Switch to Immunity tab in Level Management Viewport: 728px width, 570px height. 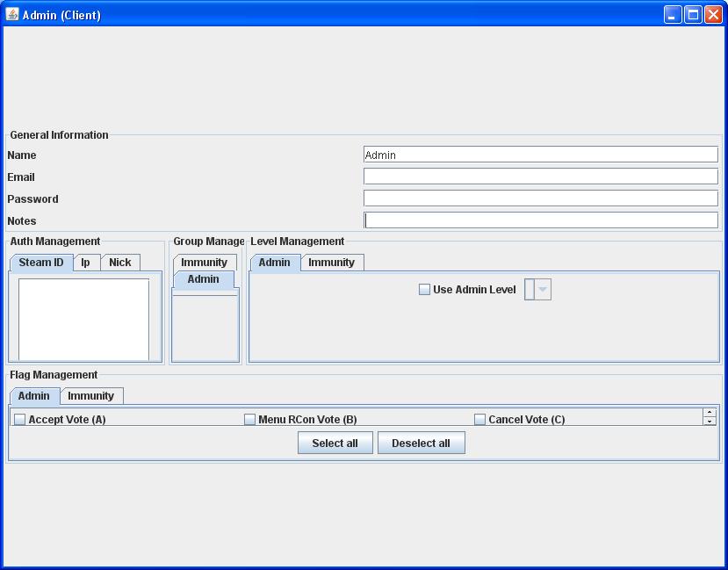(331, 263)
